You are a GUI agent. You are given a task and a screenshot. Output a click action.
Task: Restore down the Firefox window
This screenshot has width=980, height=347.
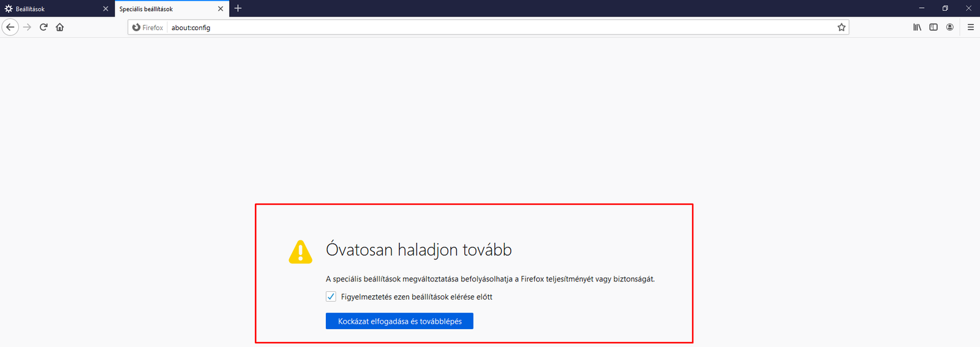click(x=945, y=8)
